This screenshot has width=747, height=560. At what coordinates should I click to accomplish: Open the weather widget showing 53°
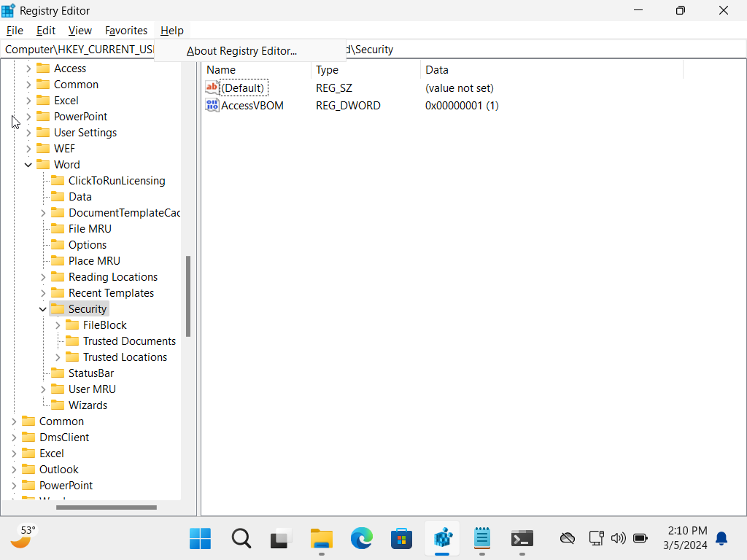pos(23,537)
